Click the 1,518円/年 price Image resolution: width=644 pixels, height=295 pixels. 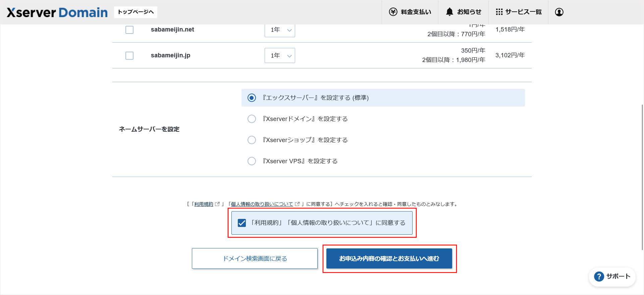coord(510,29)
